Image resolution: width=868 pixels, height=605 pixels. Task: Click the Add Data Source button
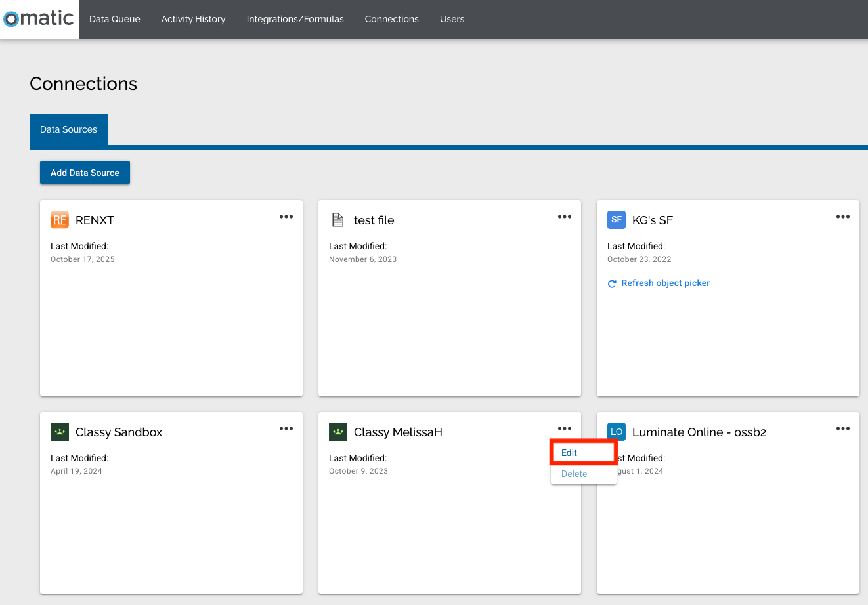tap(85, 173)
